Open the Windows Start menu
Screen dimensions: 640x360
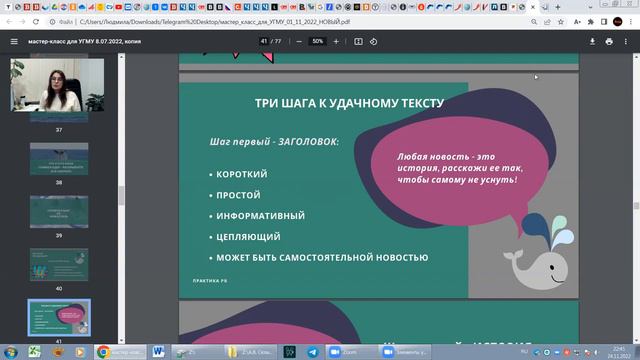click(x=11, y=352)
